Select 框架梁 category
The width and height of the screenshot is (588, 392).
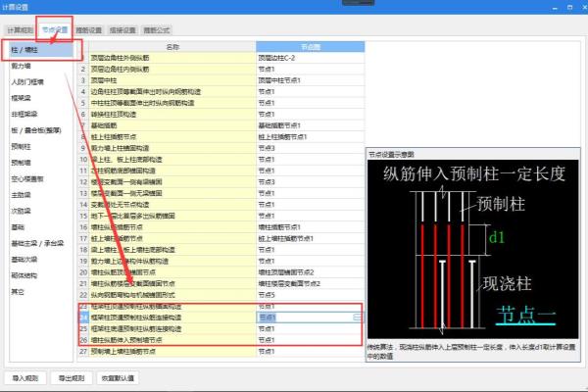coord(22,98)
